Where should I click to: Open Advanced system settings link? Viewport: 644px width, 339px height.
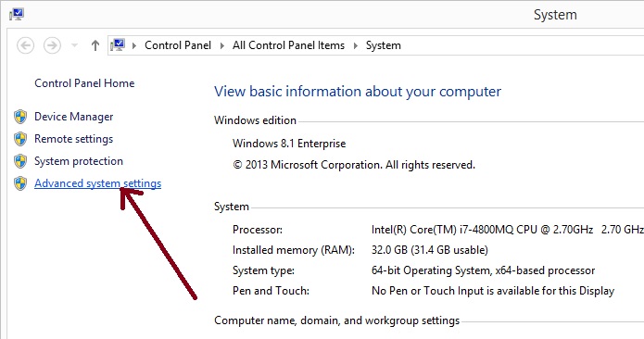coord(97,183)
